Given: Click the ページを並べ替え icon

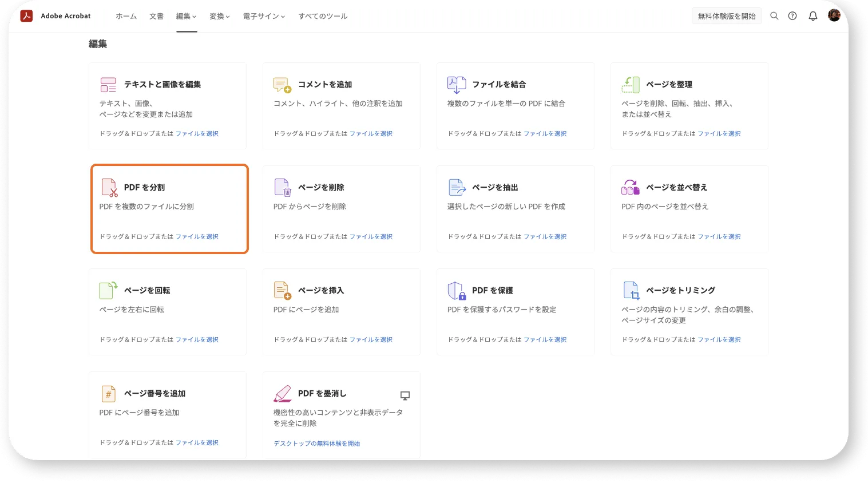Looking at the screenshot, I should pyautogui.click(x=631, y=187).
